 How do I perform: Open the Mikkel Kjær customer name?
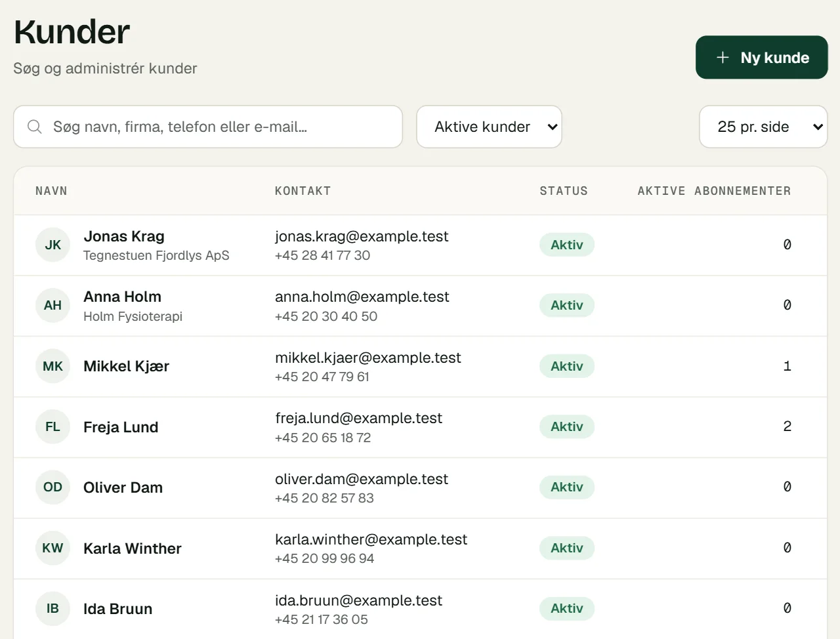point(126,366)
